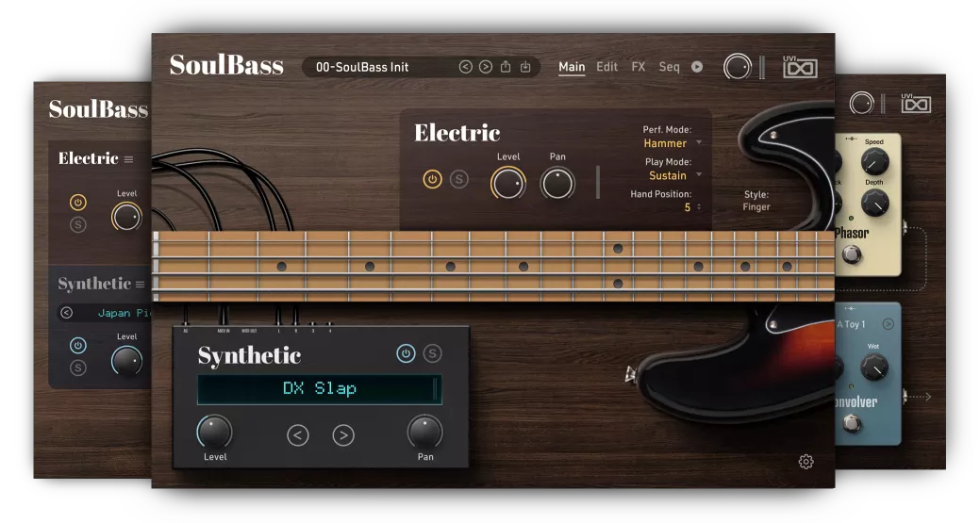
Task: Open the settings gear icon
Action: [806, 462]
